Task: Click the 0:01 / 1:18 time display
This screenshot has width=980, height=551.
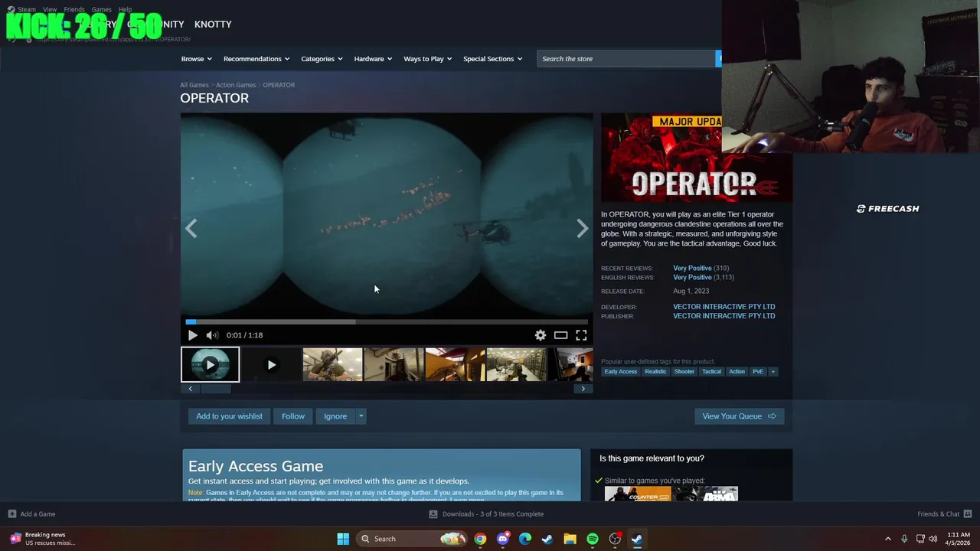Action: click(244, 335)
